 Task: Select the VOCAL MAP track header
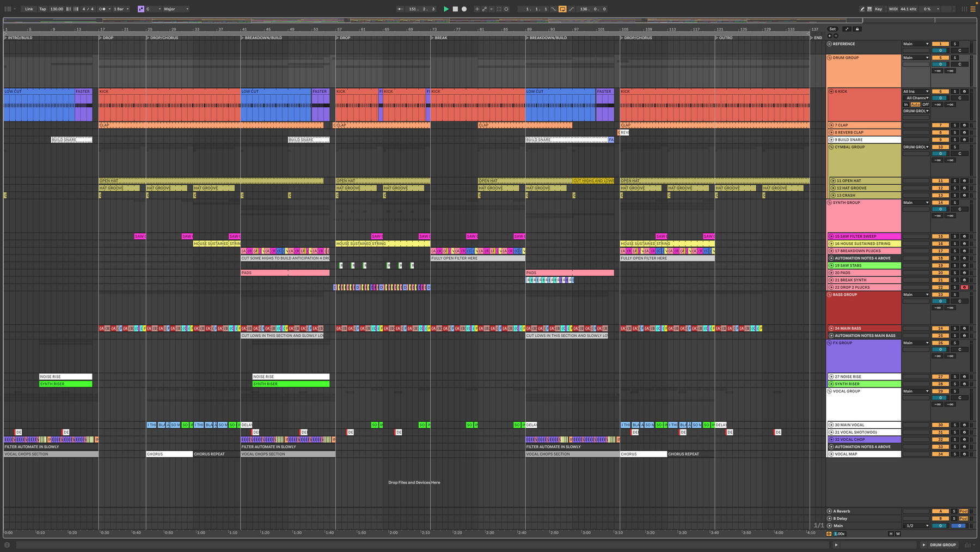864,454
